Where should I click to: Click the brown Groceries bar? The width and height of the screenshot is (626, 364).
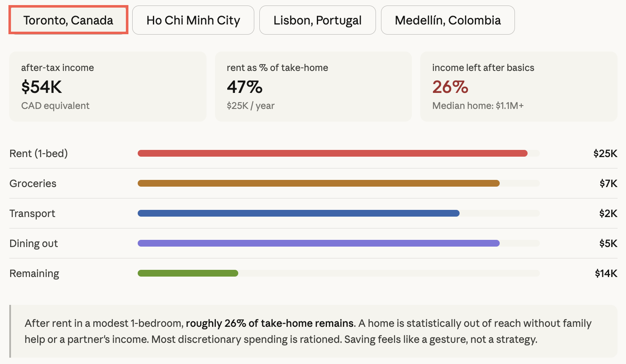318,183
